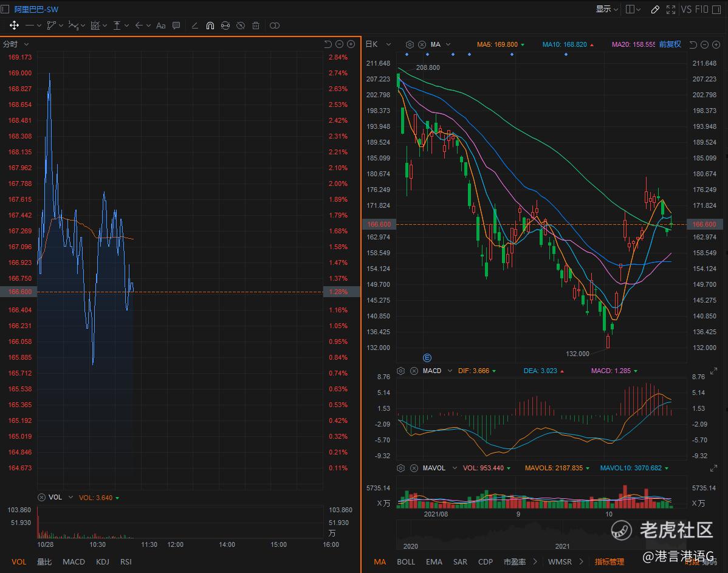
Task: Select the BOLL indicator tab
Action: click(406, 562)
